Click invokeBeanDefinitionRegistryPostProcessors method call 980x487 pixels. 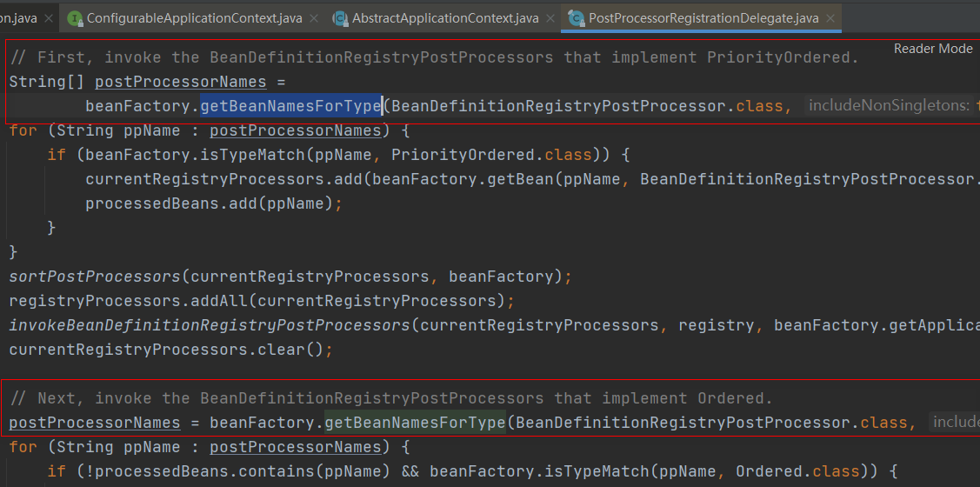tap(210, 326)
